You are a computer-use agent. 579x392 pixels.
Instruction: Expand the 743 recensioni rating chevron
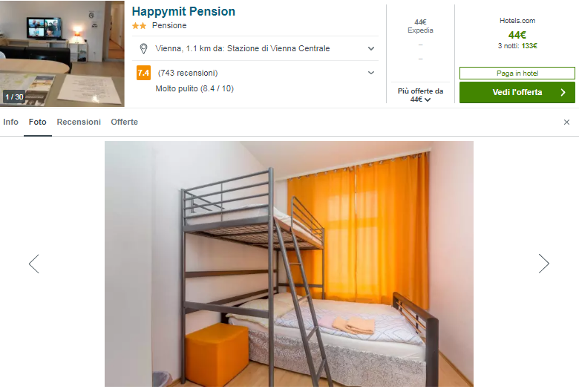coord(371,73)
